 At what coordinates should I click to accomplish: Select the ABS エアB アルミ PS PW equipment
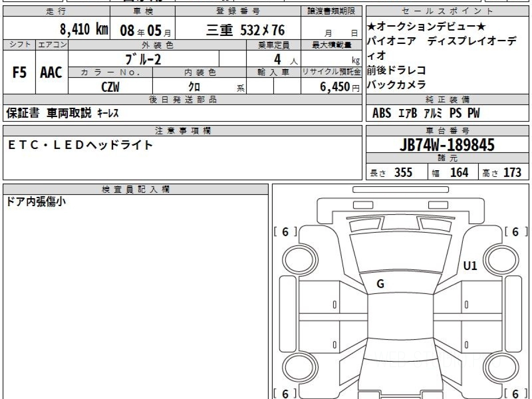tap(426, 113)
